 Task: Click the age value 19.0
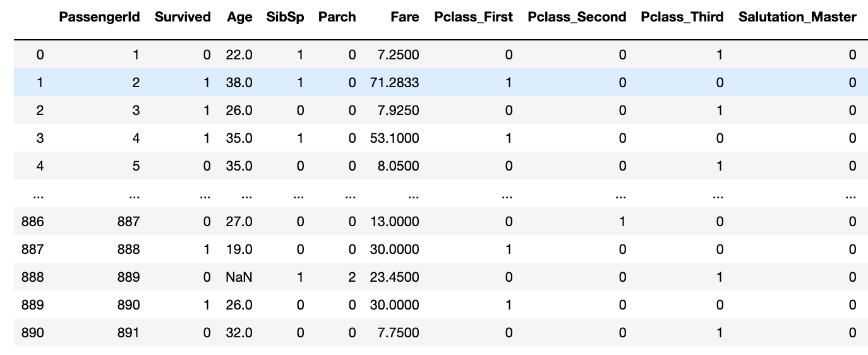[x=239, y=249]
